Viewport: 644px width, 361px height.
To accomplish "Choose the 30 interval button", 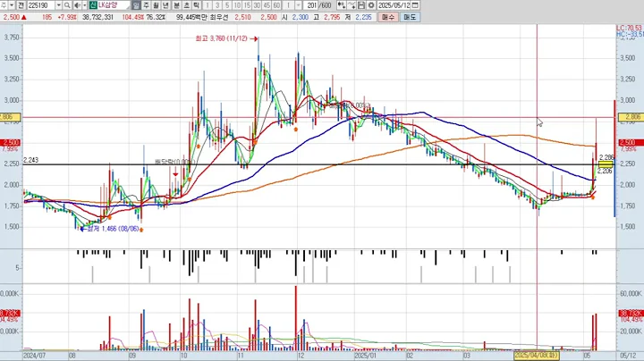I will point(257,5).
